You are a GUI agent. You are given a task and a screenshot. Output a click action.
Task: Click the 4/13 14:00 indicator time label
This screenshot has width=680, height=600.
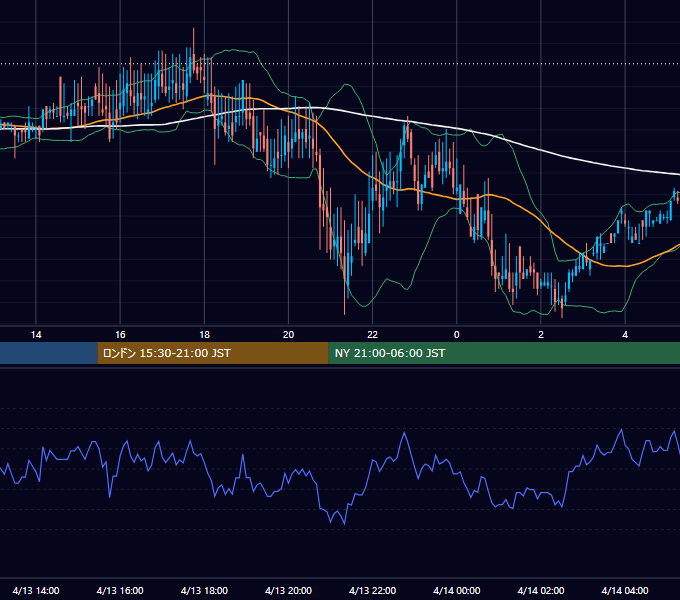[36, 590]
